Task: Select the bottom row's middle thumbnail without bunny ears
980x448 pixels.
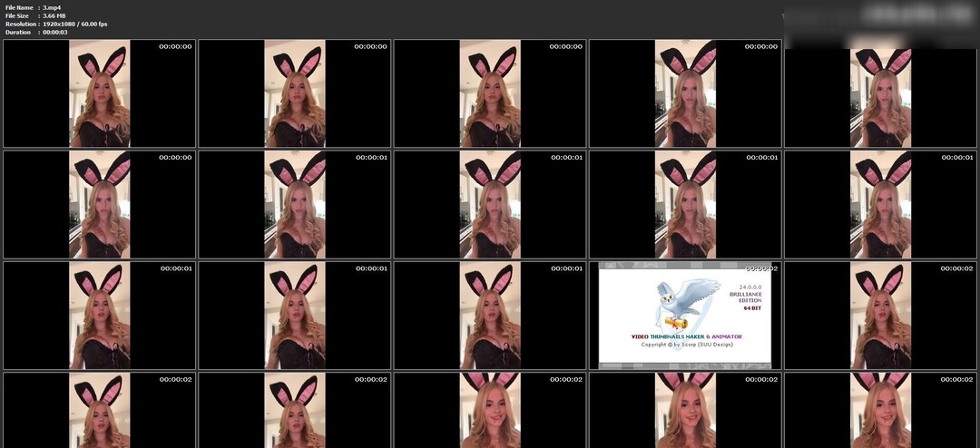Action: click(490, 410)
